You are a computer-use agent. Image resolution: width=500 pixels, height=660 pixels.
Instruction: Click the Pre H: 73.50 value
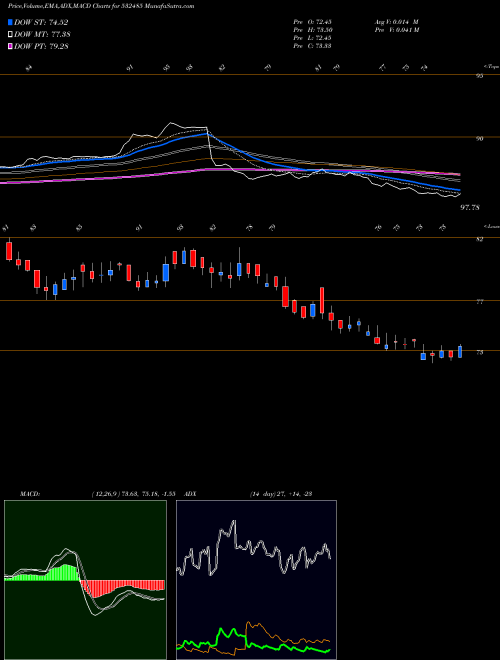click(312, 30)
